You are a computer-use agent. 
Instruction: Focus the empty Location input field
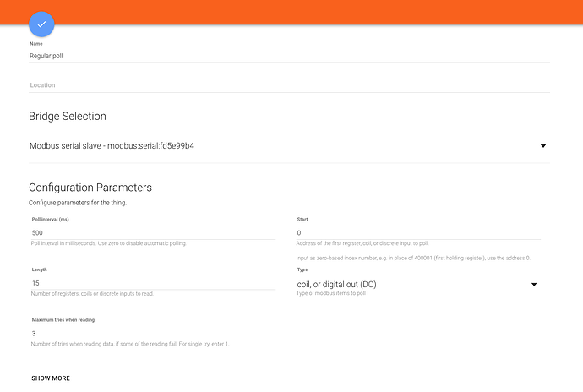[289, 85]
